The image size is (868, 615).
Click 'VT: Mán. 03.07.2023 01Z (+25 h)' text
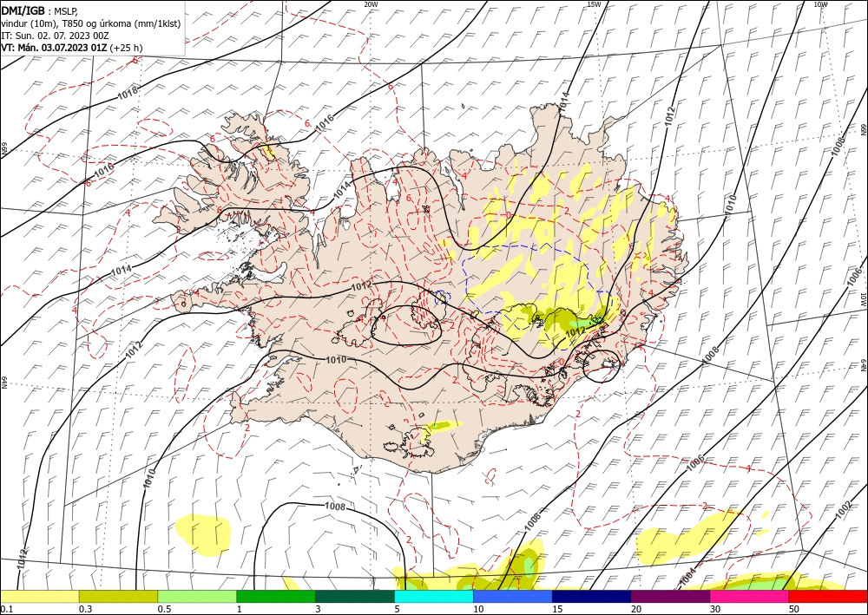tap(72, 48)
